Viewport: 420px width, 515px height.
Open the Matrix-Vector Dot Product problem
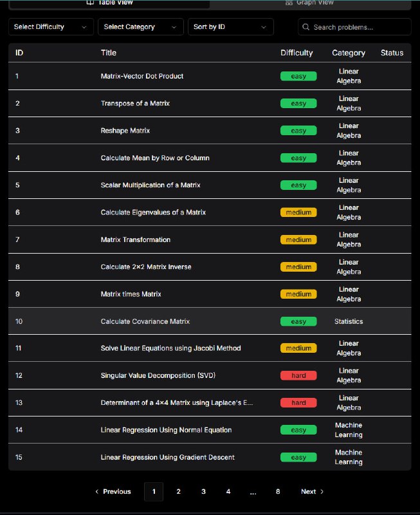click(x=142, y=76)
